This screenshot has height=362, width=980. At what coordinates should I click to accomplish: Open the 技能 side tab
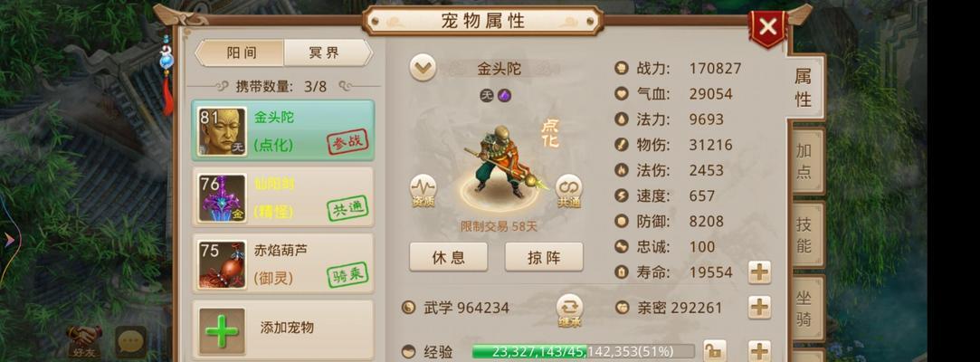(x=804, y=234)
